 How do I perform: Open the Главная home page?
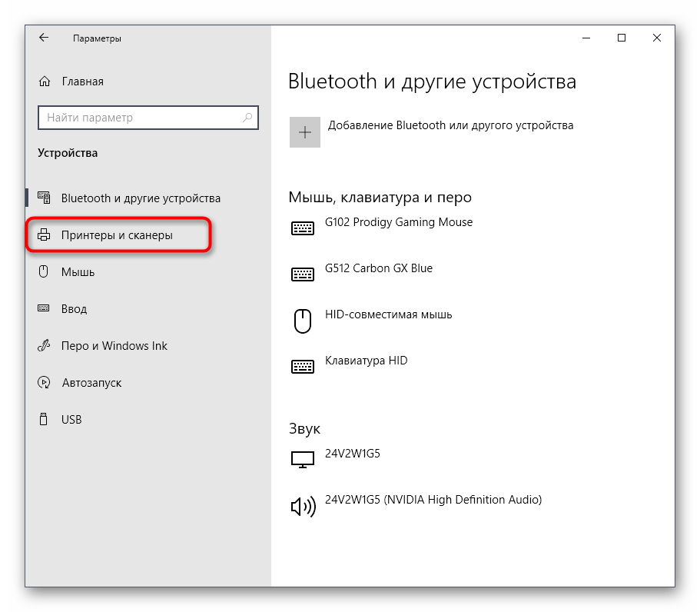[x=82, y=81]
